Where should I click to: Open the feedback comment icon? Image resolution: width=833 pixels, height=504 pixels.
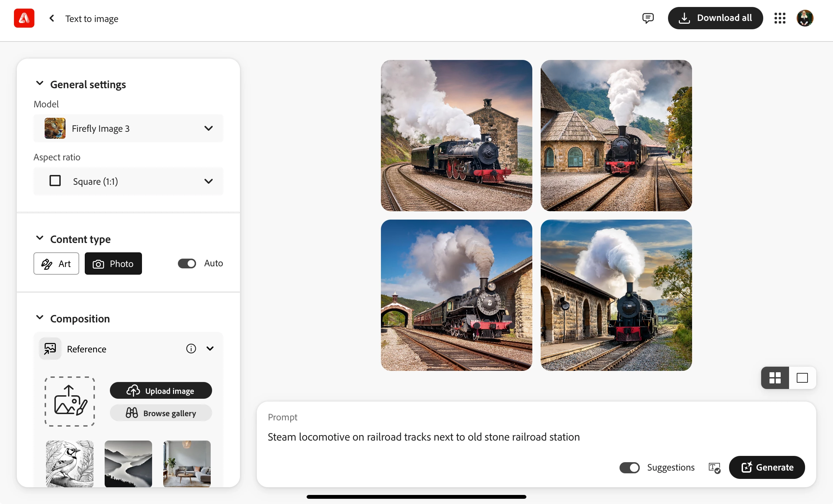pos(648,18)
